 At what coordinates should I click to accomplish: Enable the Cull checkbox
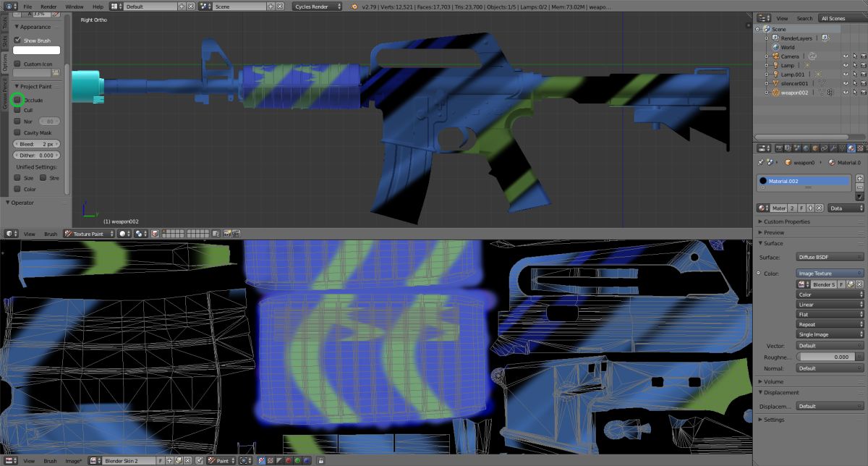pyautogui.click(x=17, y=110)
